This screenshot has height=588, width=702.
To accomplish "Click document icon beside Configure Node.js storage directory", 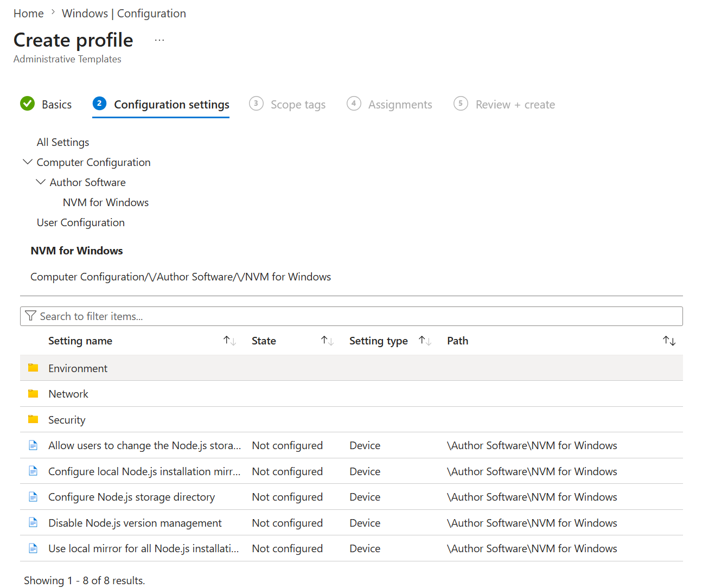I will [x=33, y=497].
